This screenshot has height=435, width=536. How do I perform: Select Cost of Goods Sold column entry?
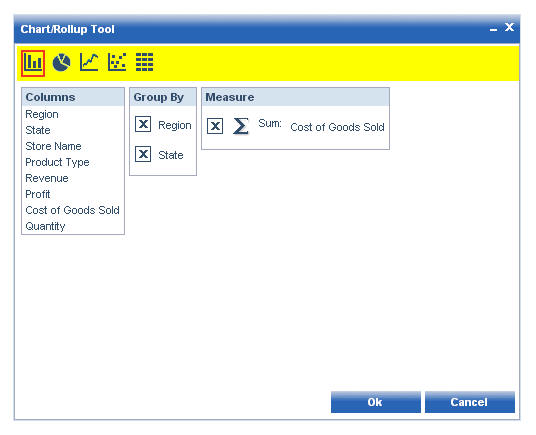click(72, 210)
